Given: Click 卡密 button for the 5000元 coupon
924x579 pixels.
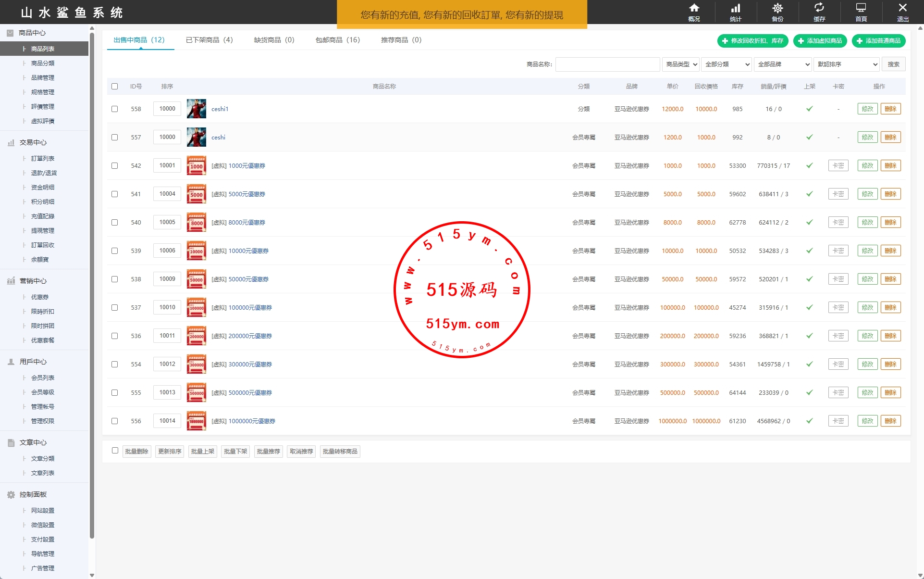Looking at the screenshot, I should [x=838, y=194].
